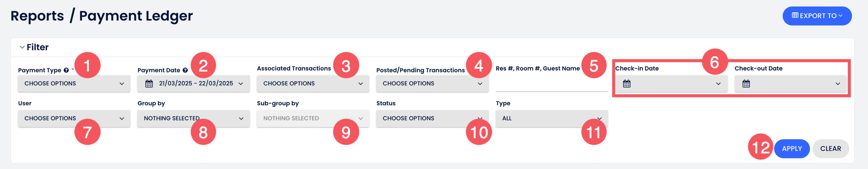Open the Group by dropdown

[x=194, y=118]
